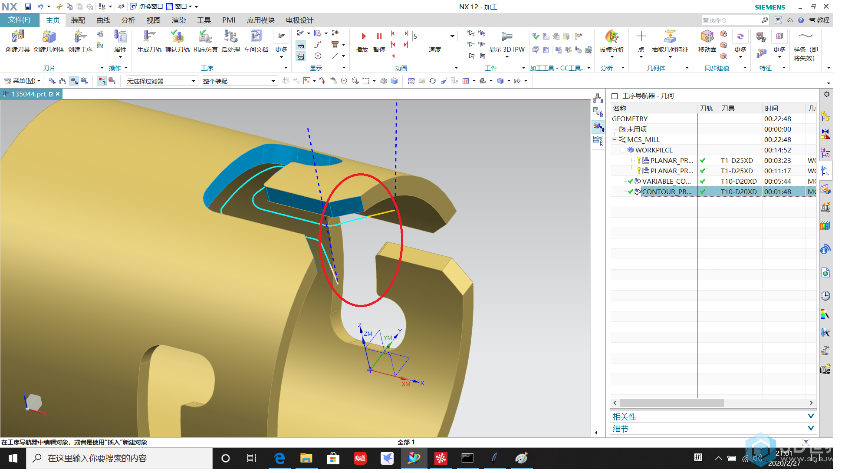Click the Windows taskbar search box
Image resolution: width=868 pixels, height=473 pixels.
pos(119,458)
